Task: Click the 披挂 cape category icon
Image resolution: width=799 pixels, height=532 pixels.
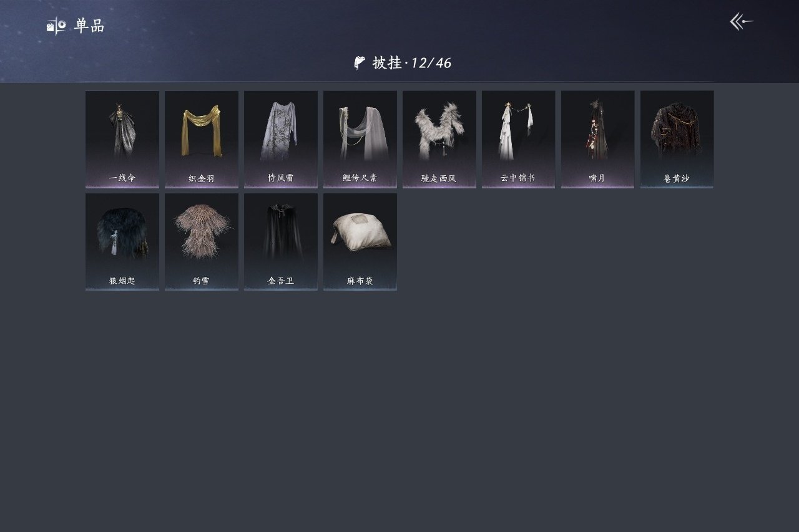Action: tap(360, 62)
